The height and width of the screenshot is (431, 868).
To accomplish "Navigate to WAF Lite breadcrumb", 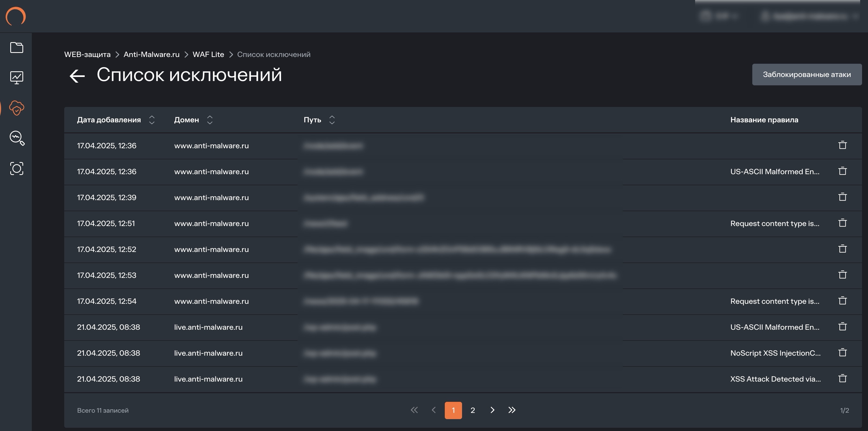I will click(x=208, y=55).
